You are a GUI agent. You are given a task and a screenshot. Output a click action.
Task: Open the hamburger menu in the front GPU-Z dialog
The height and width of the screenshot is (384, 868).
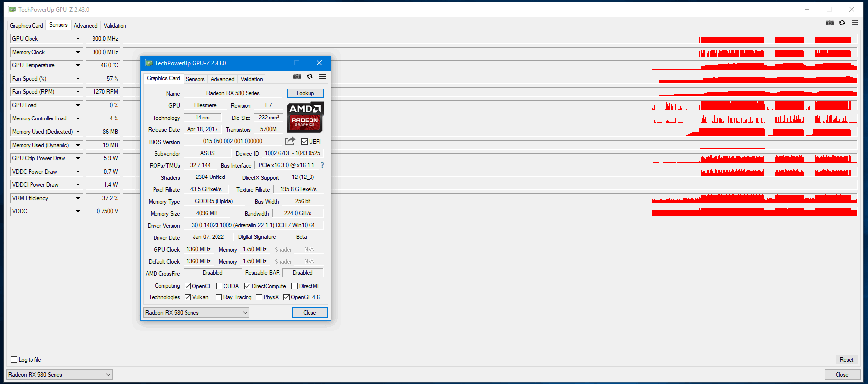click(323, 76)
